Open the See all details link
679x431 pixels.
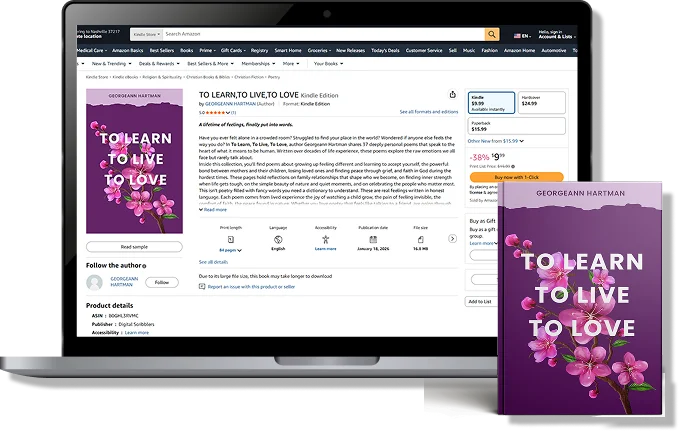point(213,262)
